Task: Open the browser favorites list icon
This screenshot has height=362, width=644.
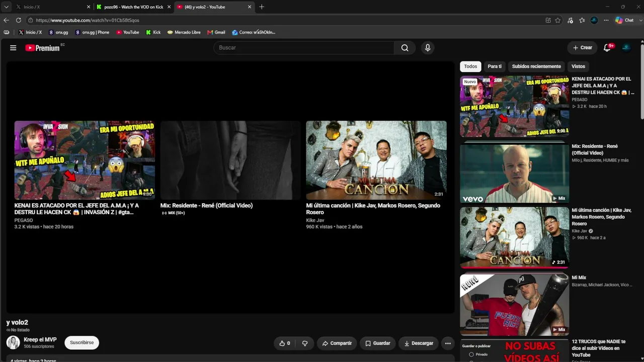Action: tap(582, 20)
